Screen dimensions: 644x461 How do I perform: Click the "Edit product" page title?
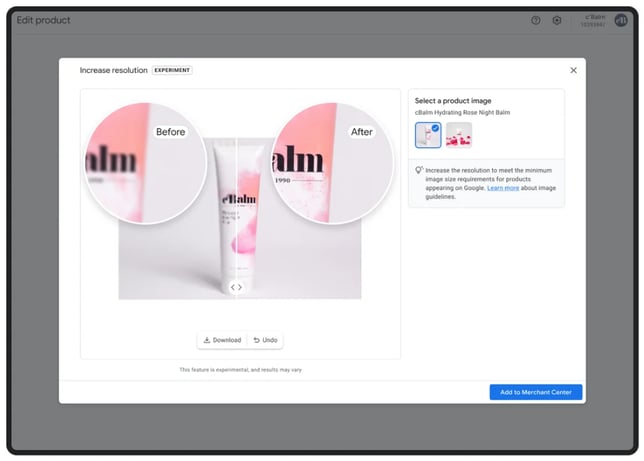coord(43,20)
